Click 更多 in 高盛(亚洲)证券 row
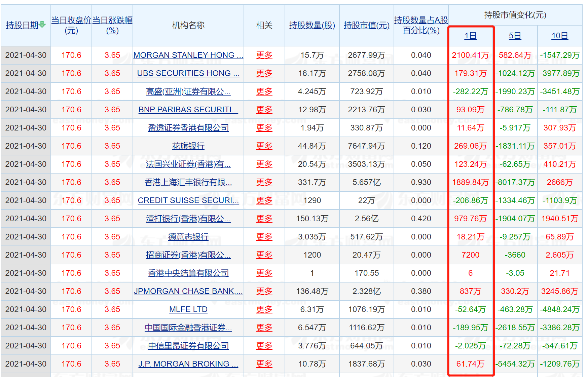Screen dimensions: 588x377 pyautogui.click(x=264, y=91)
